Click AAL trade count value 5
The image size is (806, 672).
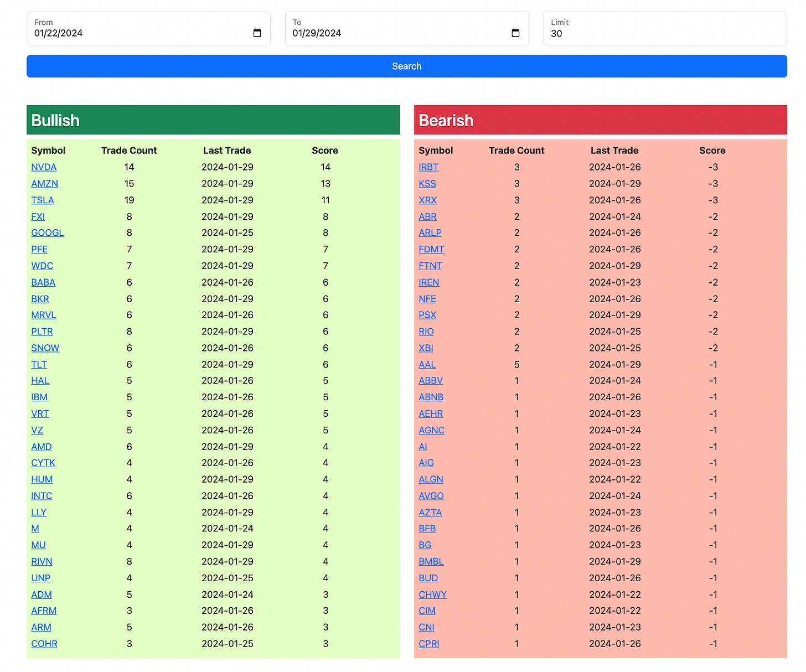click(517, 365)
